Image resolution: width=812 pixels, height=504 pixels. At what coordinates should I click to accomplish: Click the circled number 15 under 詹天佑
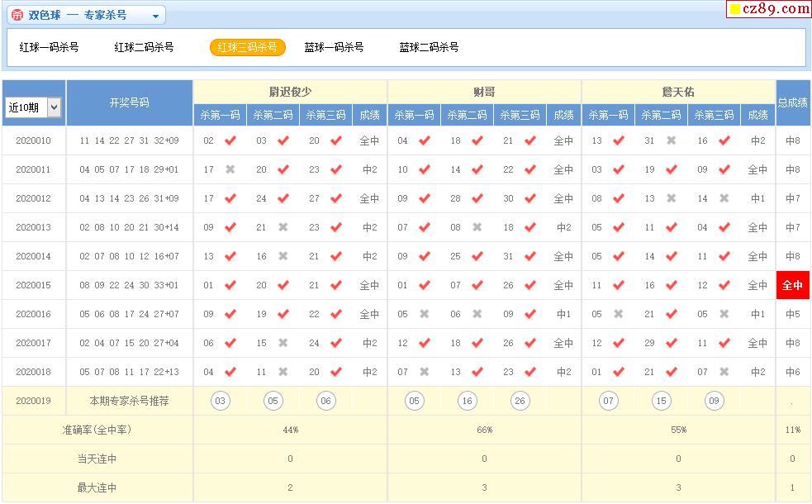661,402
